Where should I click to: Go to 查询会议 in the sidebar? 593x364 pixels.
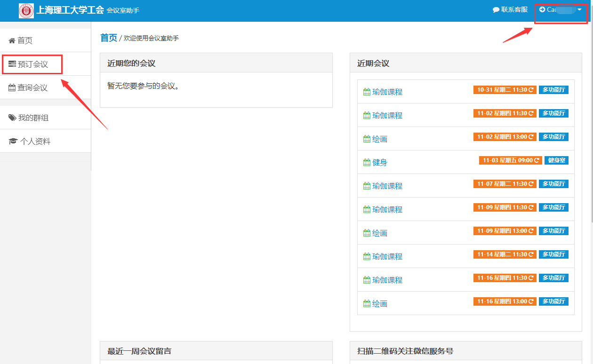32,88
